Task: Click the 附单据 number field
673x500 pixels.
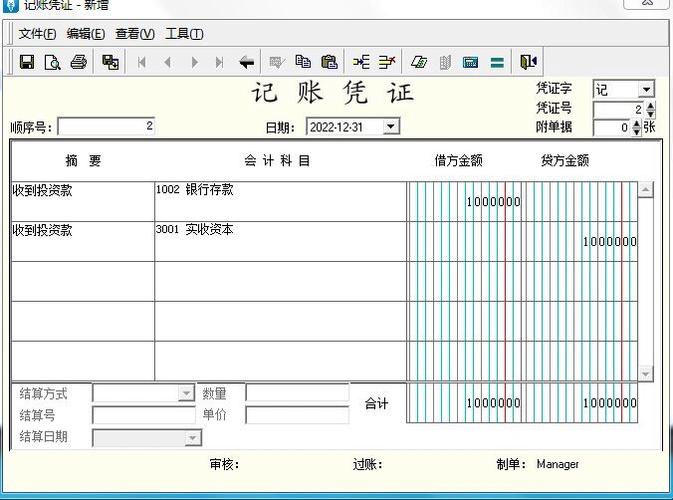Action: tap(612, 127)
